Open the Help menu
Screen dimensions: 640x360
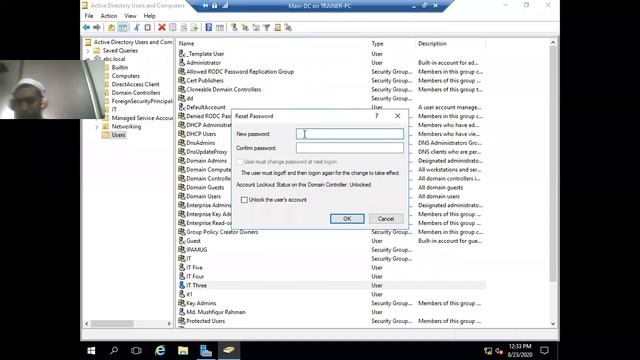click(x=149, y=16)
